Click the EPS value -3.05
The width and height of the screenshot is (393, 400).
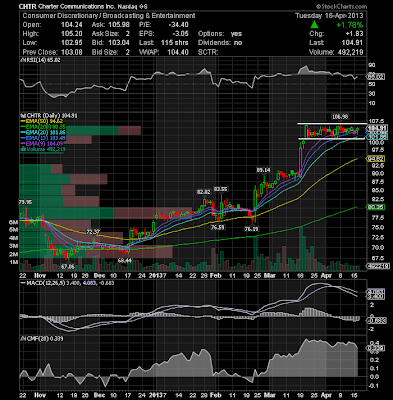(x=180, y=34)
